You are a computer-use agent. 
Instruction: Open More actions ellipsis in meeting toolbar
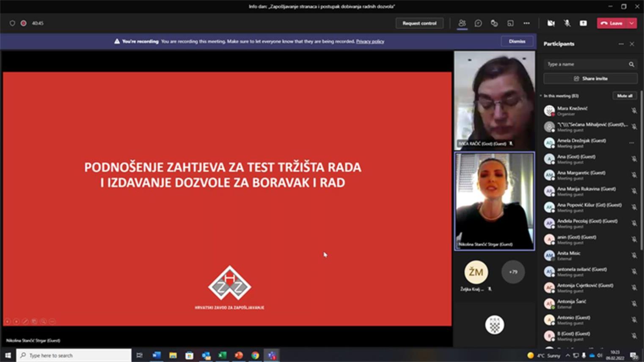coord(526,23)
